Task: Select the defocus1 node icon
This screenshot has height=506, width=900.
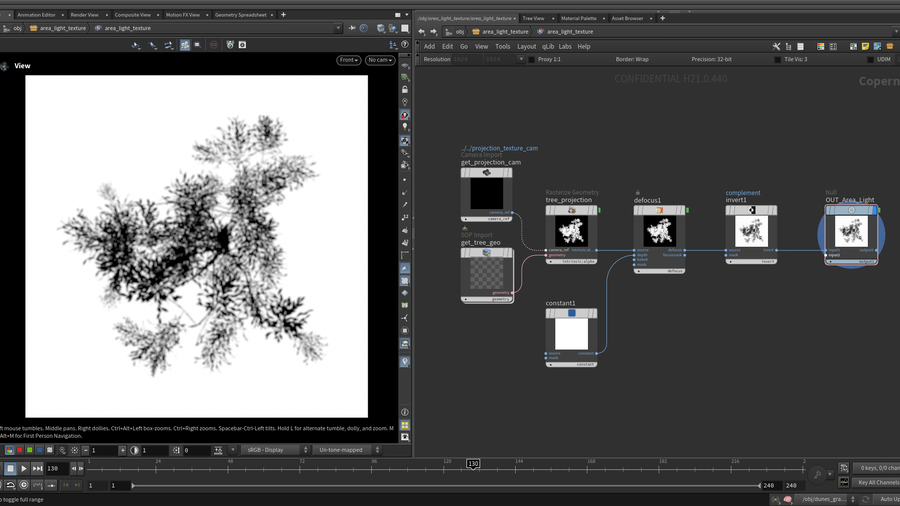Action: [x=660, y=211]
